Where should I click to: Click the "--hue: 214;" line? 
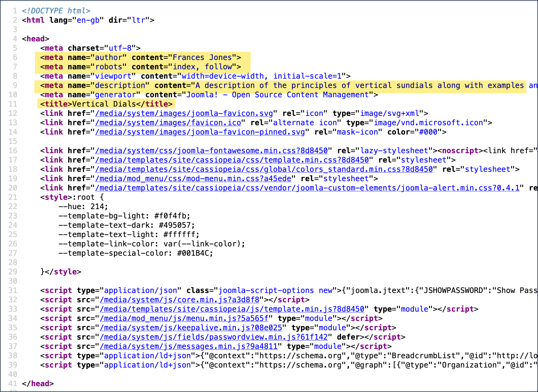pyautogui.click(x=83, y=206)
